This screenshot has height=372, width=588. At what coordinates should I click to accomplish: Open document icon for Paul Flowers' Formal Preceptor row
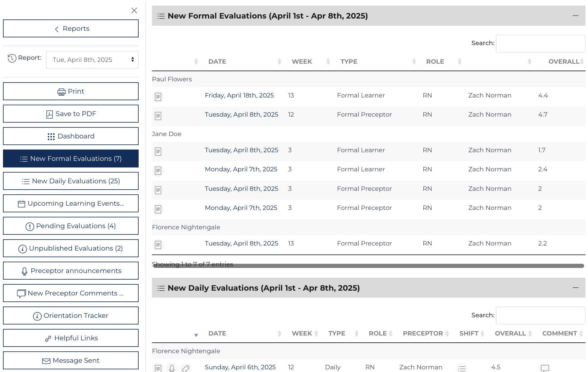point(158,116)
